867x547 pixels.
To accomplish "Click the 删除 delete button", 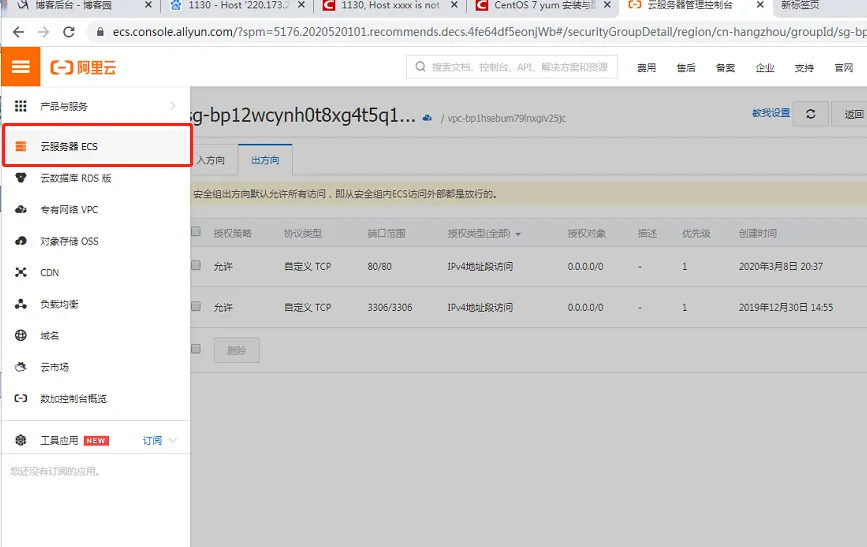I will pos(237,350).
